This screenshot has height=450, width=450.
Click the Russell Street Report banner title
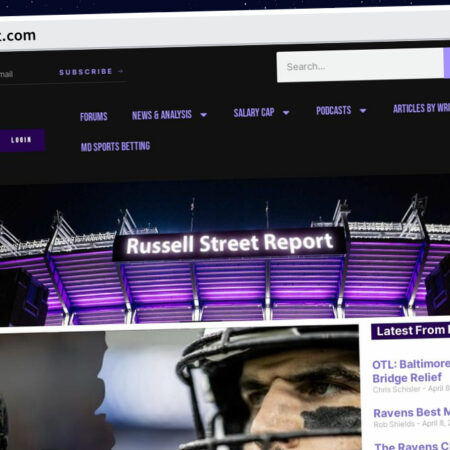(x=230, y=244)
